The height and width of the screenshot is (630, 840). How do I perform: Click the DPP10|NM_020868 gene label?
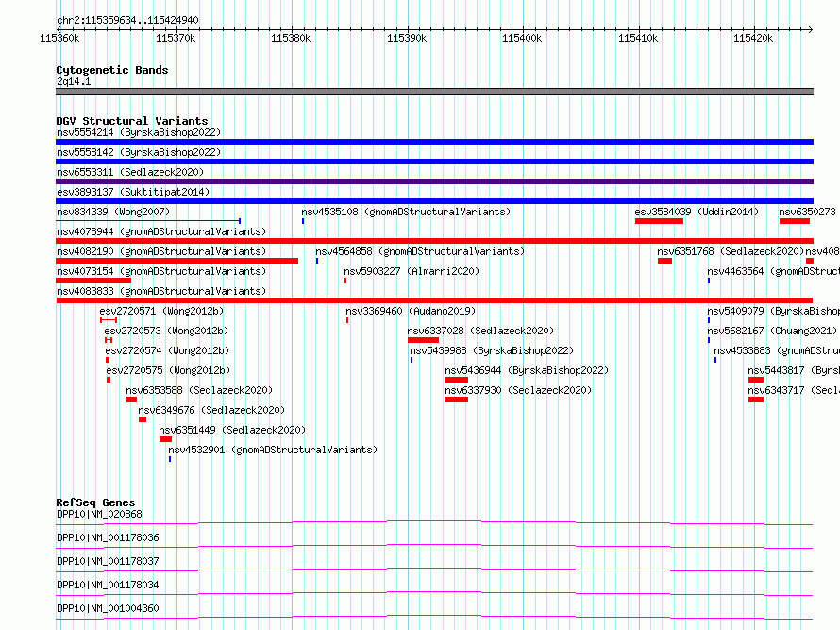[100, 514]
